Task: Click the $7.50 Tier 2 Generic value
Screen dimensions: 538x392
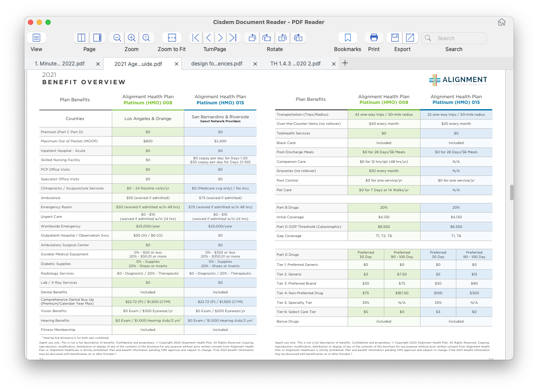Action: click(x=402, y=274)
